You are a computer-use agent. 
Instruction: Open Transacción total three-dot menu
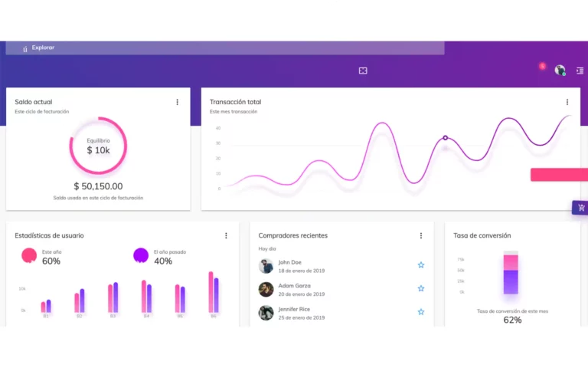pos(567,102)
